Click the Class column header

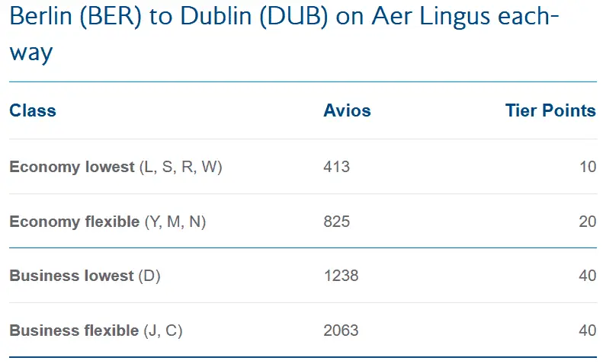click(33, 110)
